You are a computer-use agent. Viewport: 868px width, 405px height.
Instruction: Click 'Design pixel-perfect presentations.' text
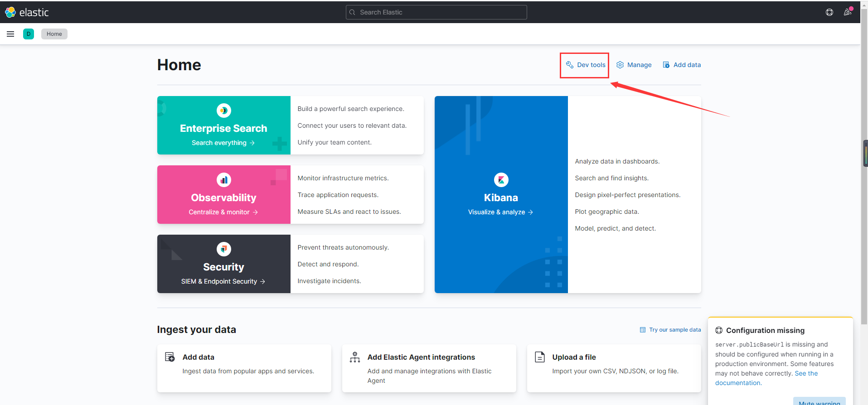click(x=628, y=195)
